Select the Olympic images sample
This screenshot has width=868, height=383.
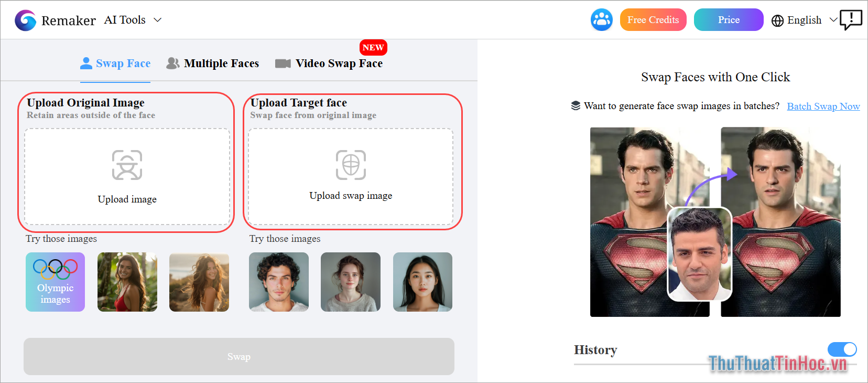[x=56, y=282]
